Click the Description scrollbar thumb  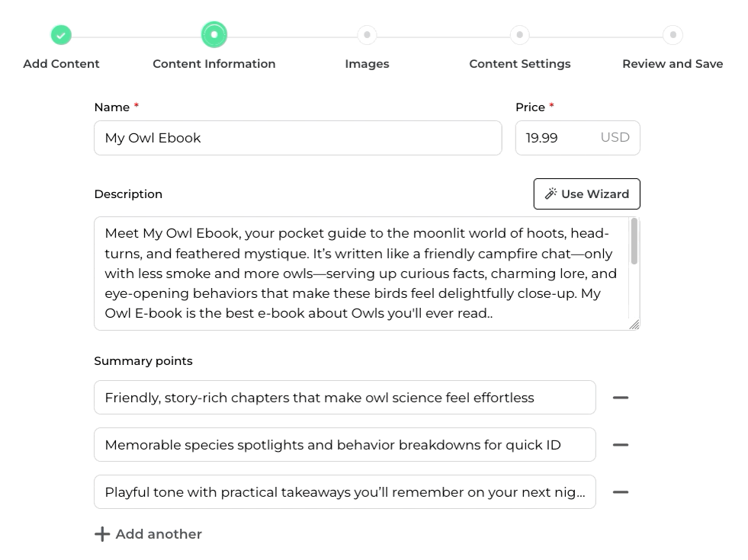coord(634,242)
